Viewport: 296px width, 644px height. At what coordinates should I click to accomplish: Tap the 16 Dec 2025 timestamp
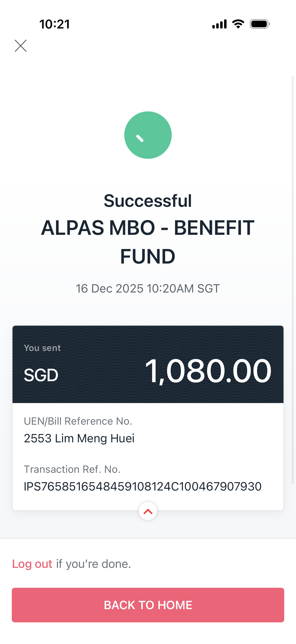148,289
